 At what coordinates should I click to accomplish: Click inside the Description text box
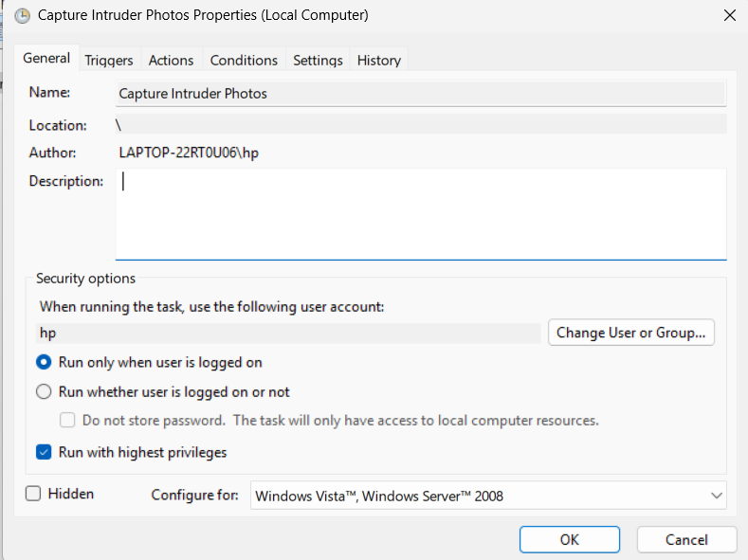(x=420, y=213)
